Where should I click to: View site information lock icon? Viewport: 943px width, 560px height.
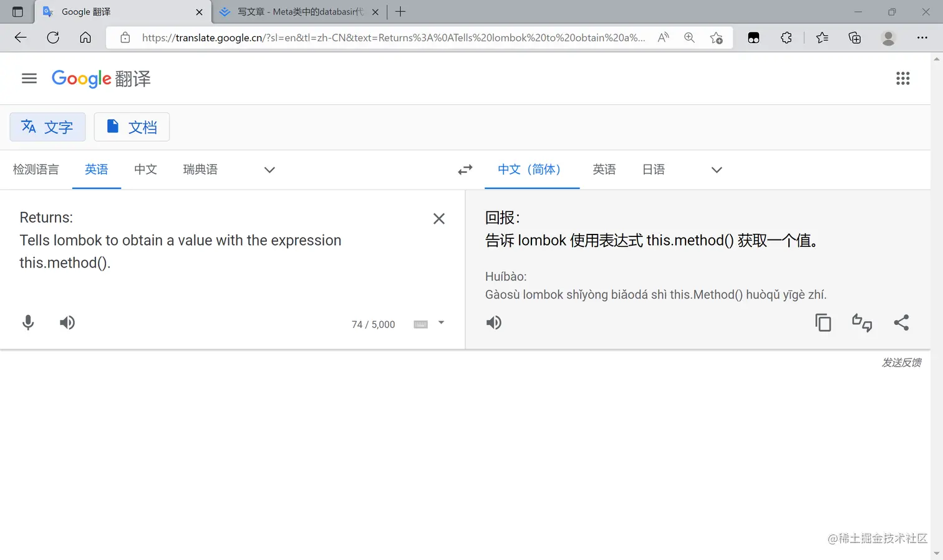[x=125, y=37]
